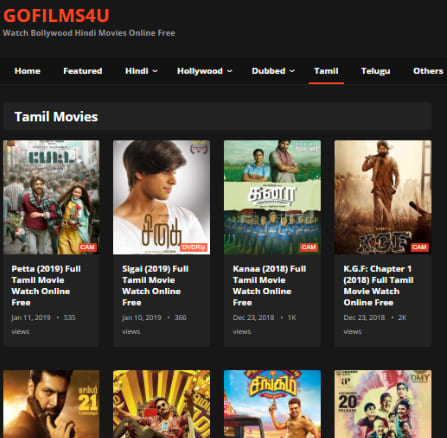Screen dimensions: 447x438
Task: Click the CAM badge on Petta poster
Action: (x=88, y=247)
